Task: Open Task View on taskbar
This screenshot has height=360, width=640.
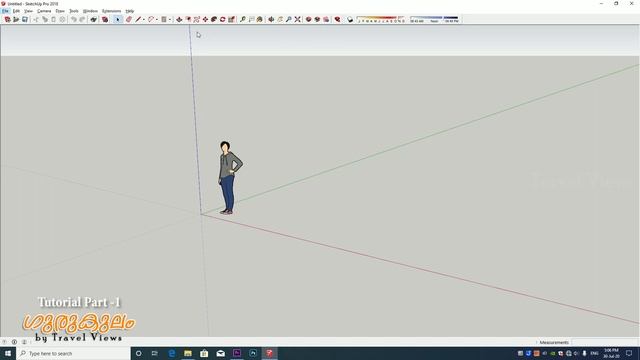Action: pos(155,353)
